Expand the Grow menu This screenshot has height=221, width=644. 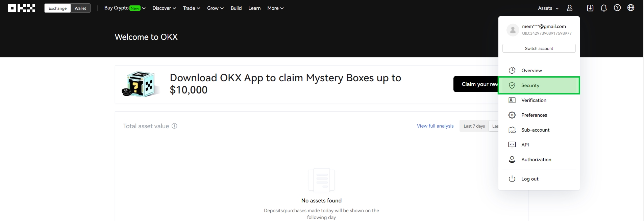215,8
